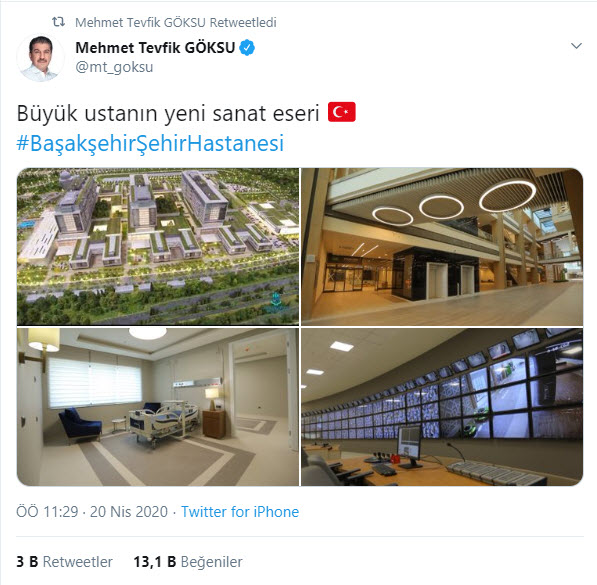Click the author name Mehmet Tevfik GÖKSU
The image size is (597, 585).
pyautogui.click(x=155, y=48)
